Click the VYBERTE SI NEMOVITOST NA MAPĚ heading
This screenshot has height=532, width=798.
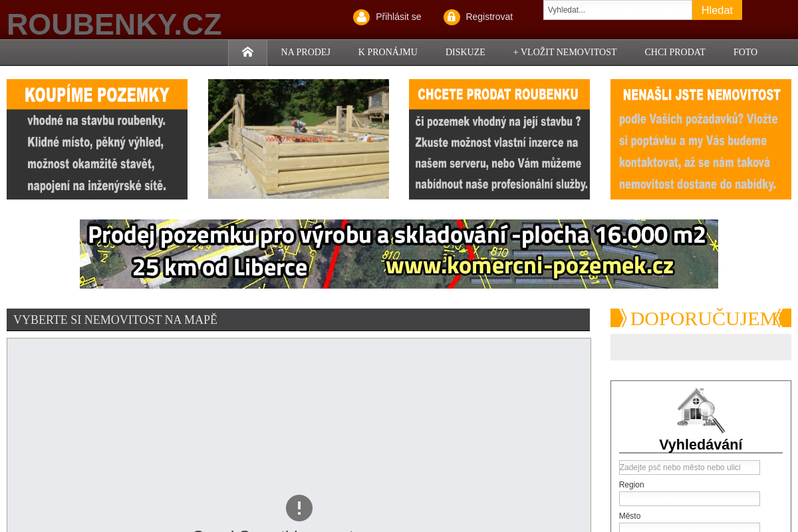(115, 320)
